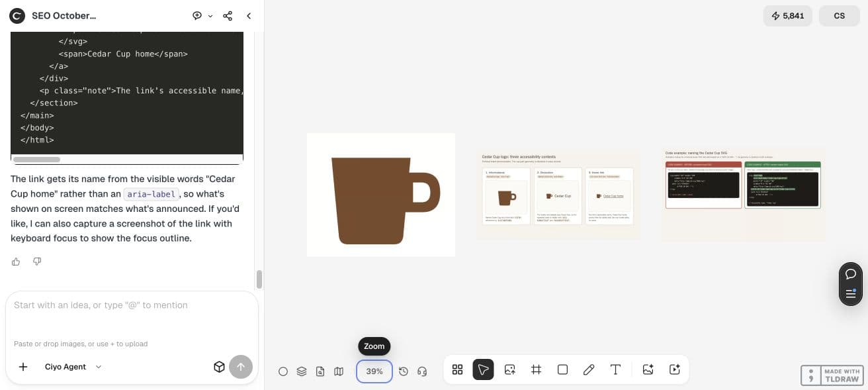Open the four-squares grid tool

click(x=457, y=369)
